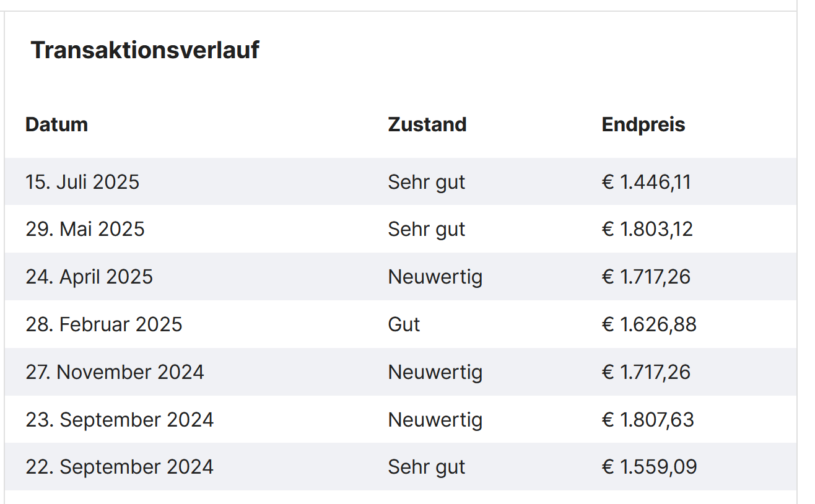Click Neuwertig in the 27. November row
The width and height of the screenshot is (815, 504).
click(435, 372)
